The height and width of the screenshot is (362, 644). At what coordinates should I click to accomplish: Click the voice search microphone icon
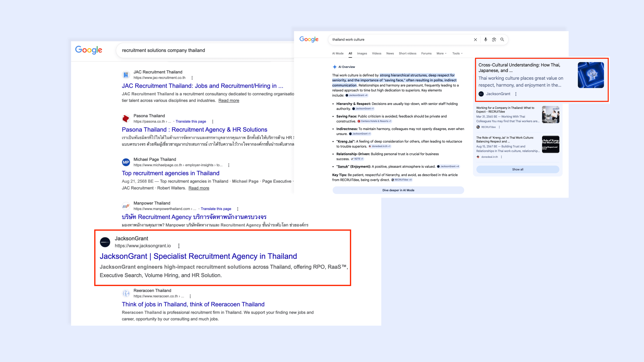485,40
